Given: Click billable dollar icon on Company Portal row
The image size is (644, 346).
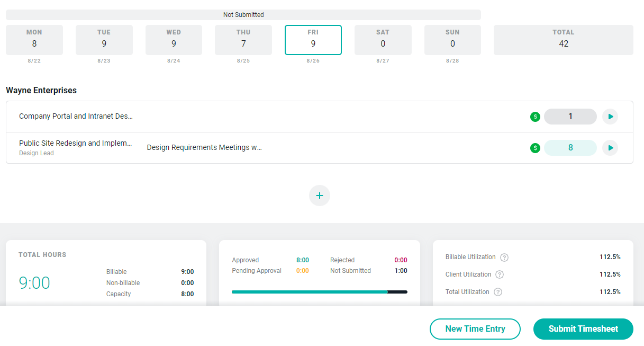Looking at the screenshot, I should coord(535,117).
